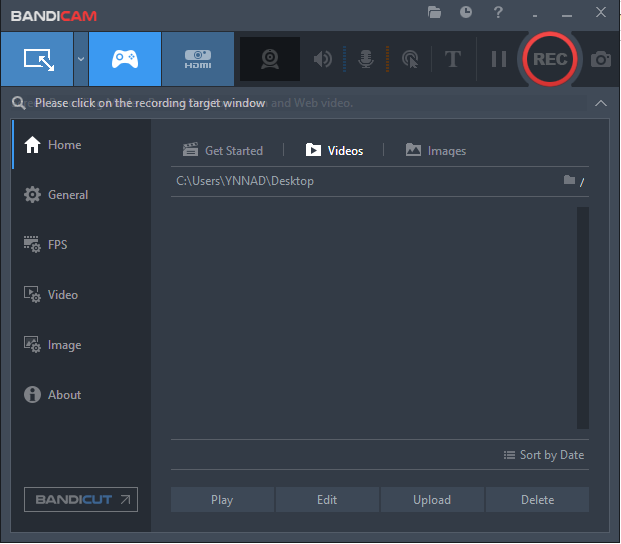Toggle mouse cursor click effects icon
The image size is (621, 544).
pyautogui.click(x=410, y=59)
